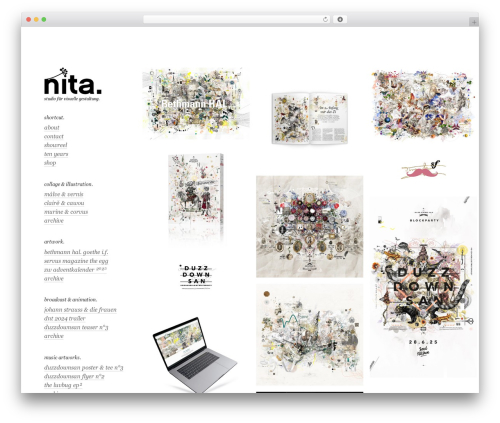
Task: Open the laptop mockup thumbnail
Action: pyautogui.click(x=195, y=355)
